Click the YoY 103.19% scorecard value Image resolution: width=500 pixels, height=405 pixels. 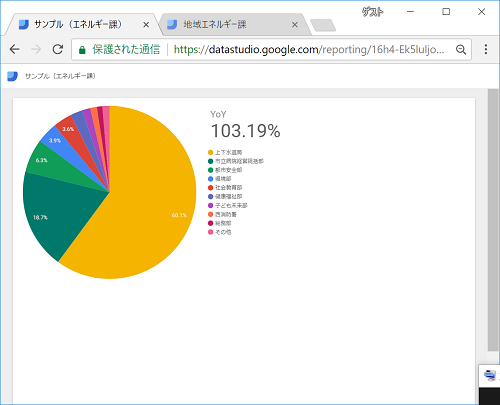coord(246,131)
